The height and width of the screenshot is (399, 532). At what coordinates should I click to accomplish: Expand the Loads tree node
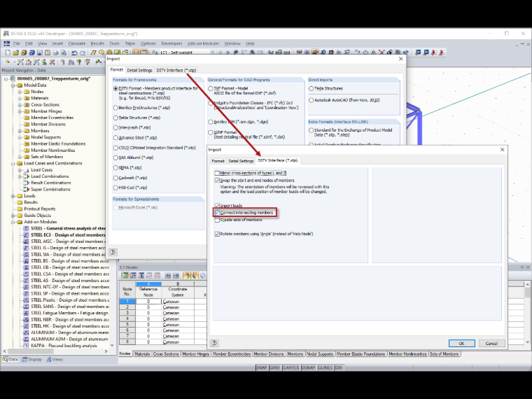point(13,196)
